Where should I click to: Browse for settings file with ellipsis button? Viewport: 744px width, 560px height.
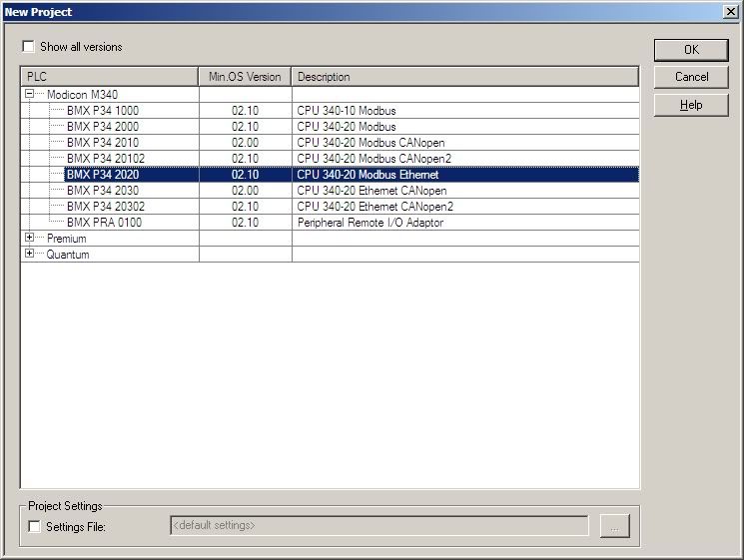(614, 526)
